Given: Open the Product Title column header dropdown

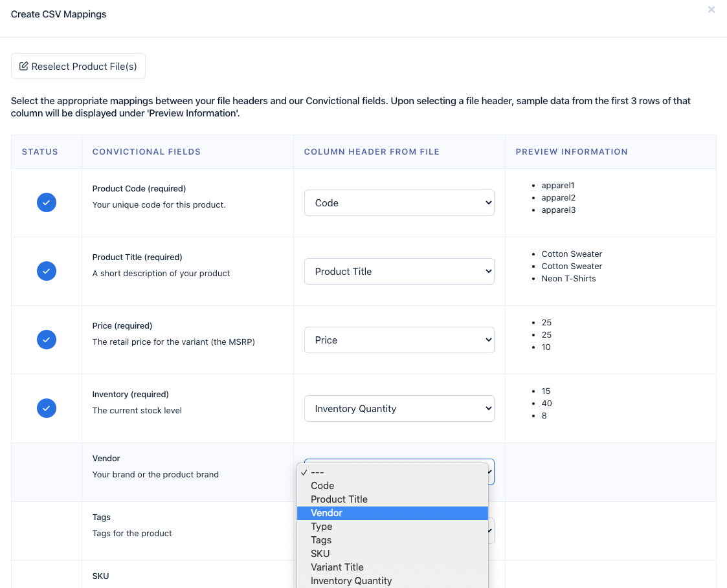Looking at the screenshot, I should pos(399,272).
